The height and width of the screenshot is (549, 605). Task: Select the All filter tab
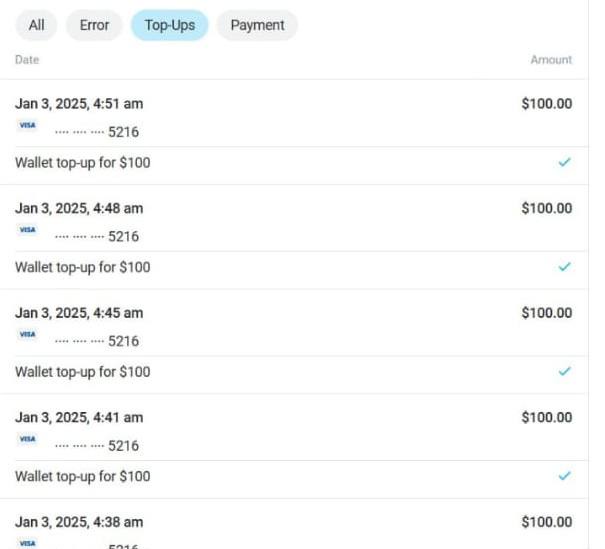pos(36,25)
